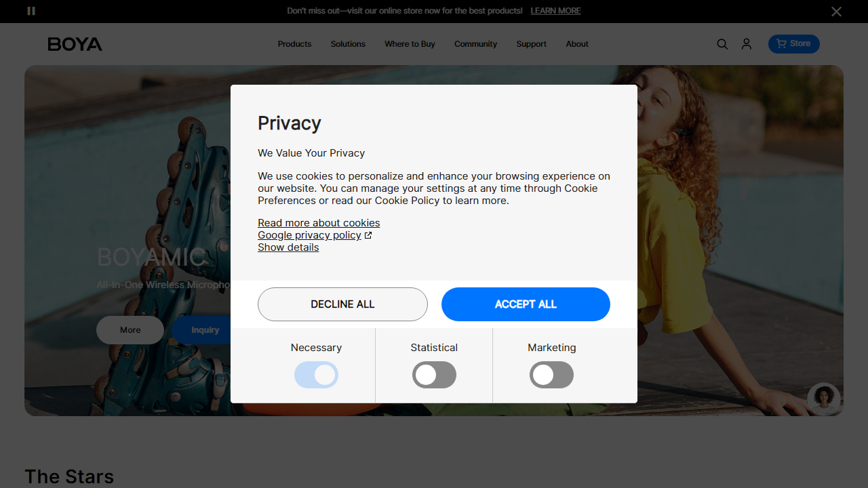Click the BOYA logo

[x=75, y=44]
